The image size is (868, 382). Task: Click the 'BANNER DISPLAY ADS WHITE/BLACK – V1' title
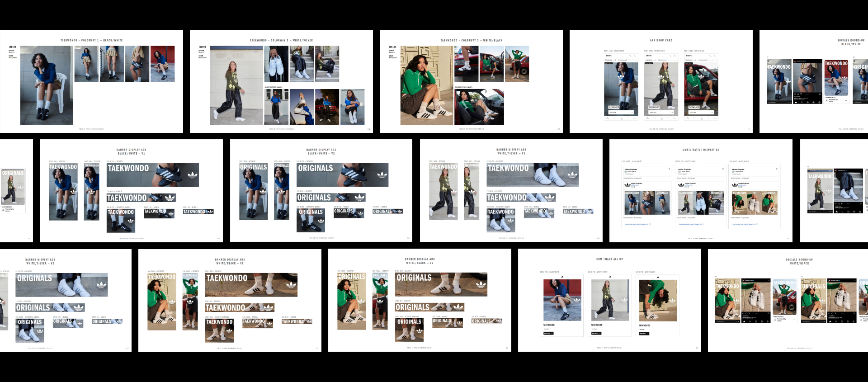[x=230, y=261]
